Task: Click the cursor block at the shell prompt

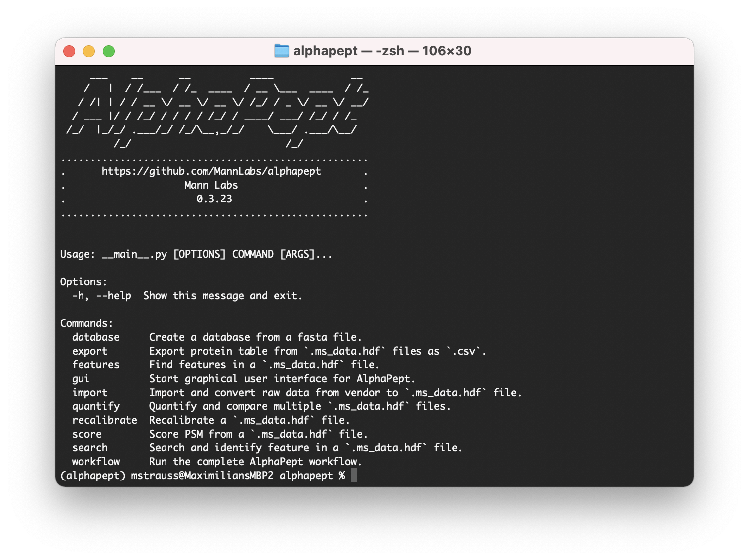Action: 354,476
